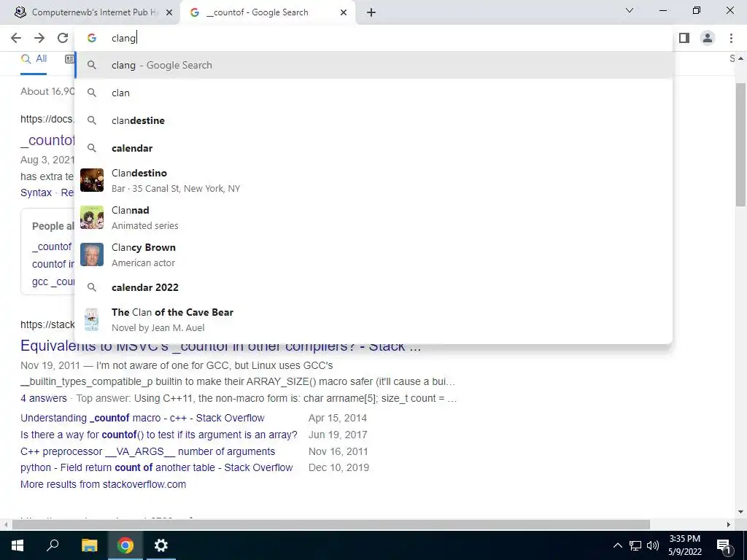This screenshot has width=747, height=560.
Task: Open the Chrome profile avatar menu
Action: pos(708,38)
